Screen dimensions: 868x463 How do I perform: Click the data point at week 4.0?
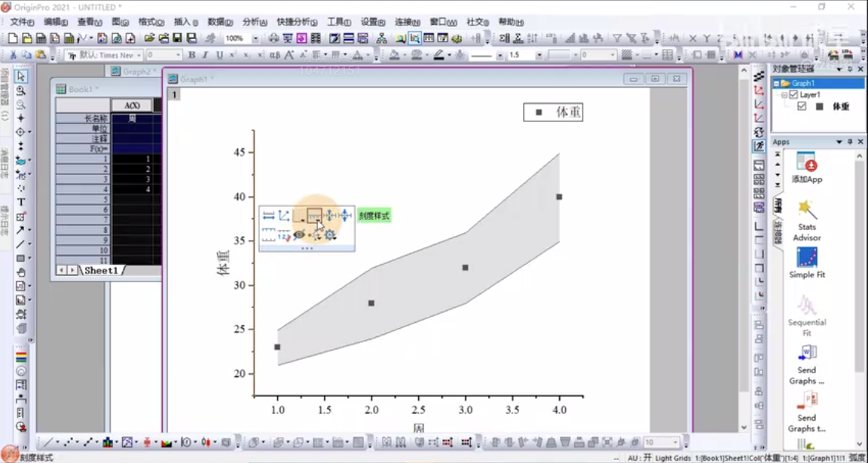point(559,197)
